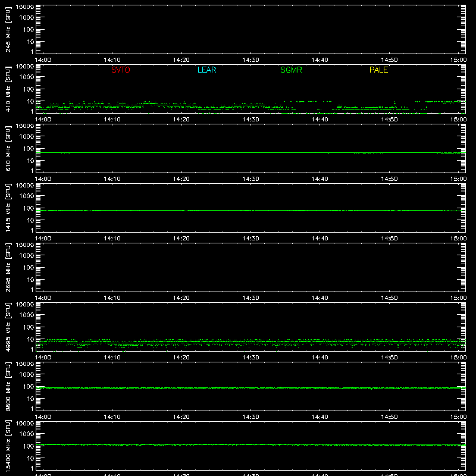Click 14:50 label below the 610 MHz panel
The image size is (476, 476).
[389, 179]
